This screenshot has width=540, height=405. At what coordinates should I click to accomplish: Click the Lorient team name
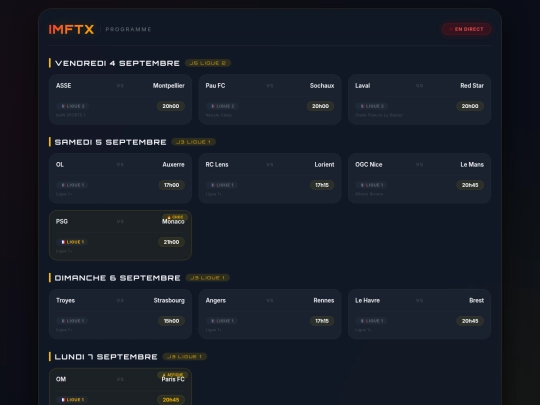click(x=324, y=165)
